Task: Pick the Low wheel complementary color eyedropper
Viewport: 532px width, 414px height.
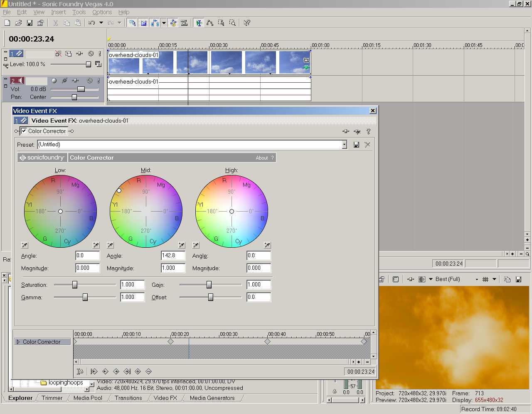Action: click(25, 245)
